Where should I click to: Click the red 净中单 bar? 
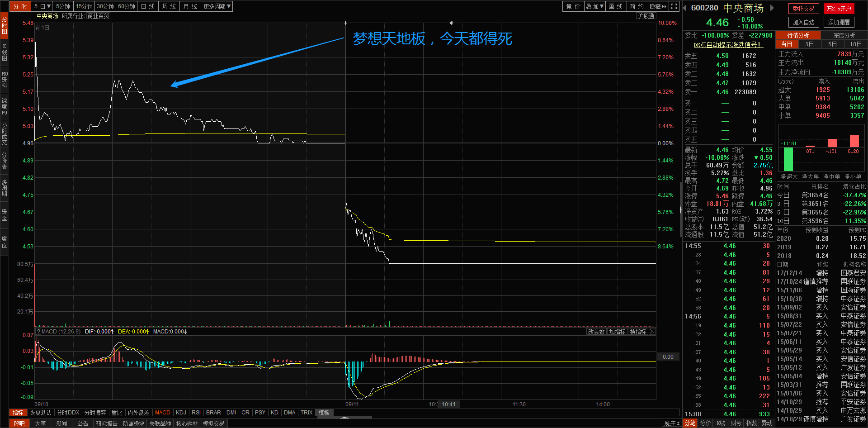pos(832,143)
